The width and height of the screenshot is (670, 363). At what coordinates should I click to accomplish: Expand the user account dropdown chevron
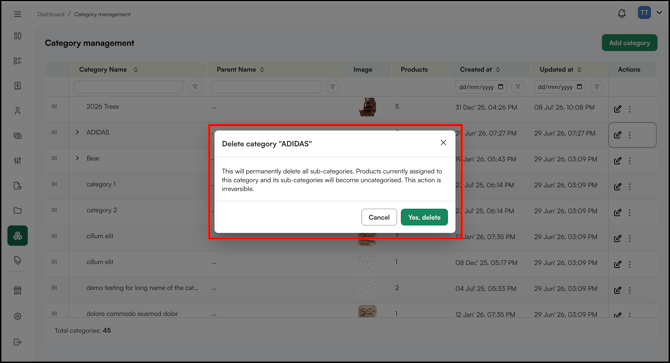tap(659, 12)
